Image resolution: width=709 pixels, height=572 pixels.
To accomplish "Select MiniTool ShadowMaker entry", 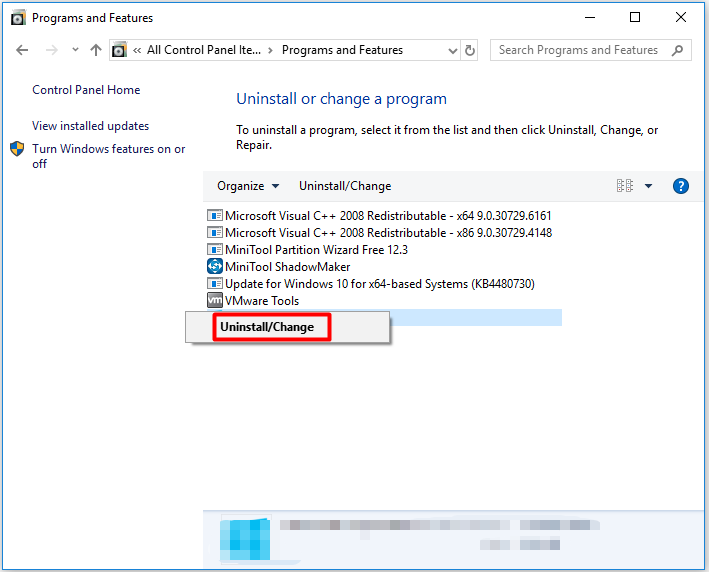I will (x=279, y=267).
